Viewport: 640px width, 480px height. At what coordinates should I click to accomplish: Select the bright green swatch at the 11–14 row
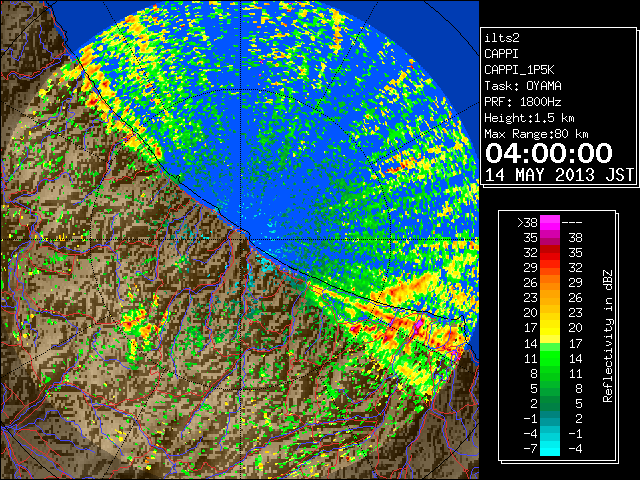click(x=550, y=358)
